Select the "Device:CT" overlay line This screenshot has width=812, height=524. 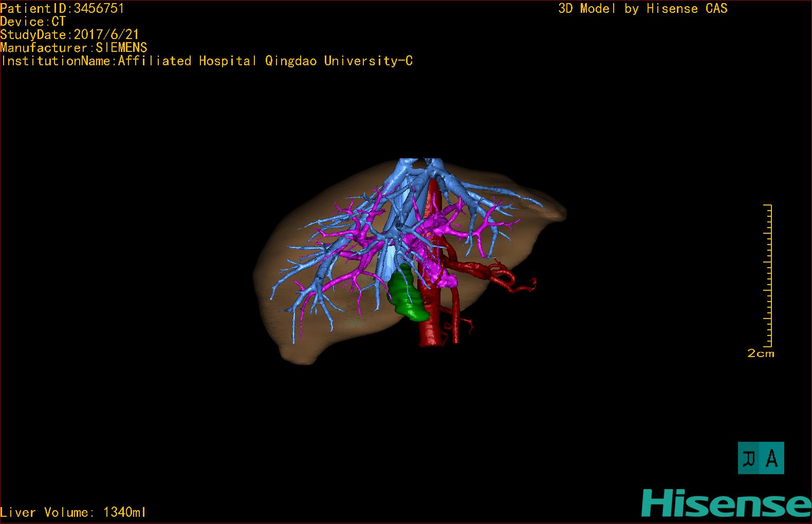coord(33,22)
